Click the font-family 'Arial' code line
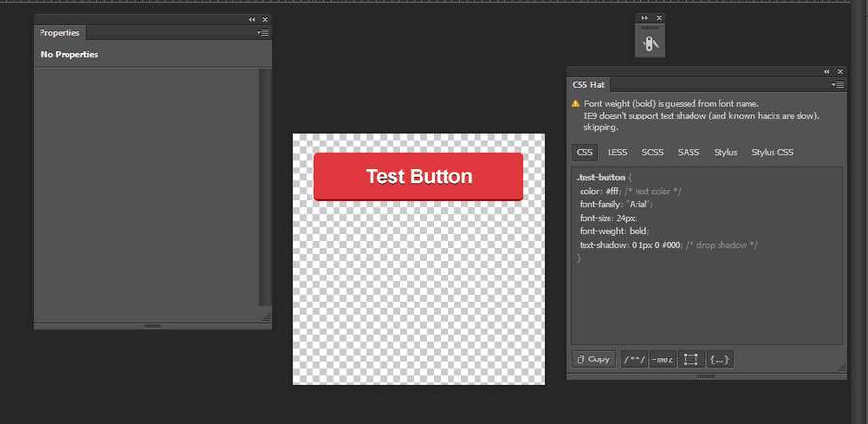The width and height of the screenshot is (868, 424). coord(616,204)
